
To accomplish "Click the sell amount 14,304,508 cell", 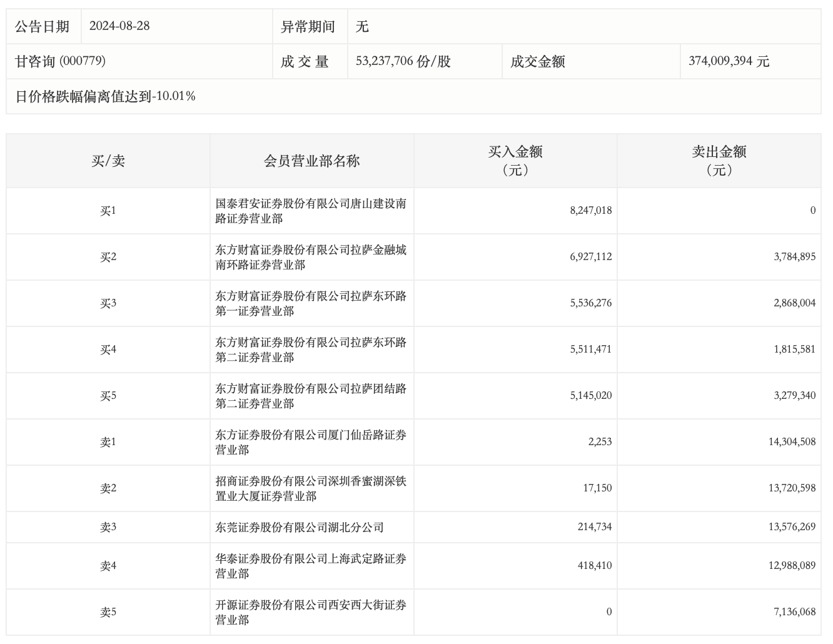I will click(791, 443).
